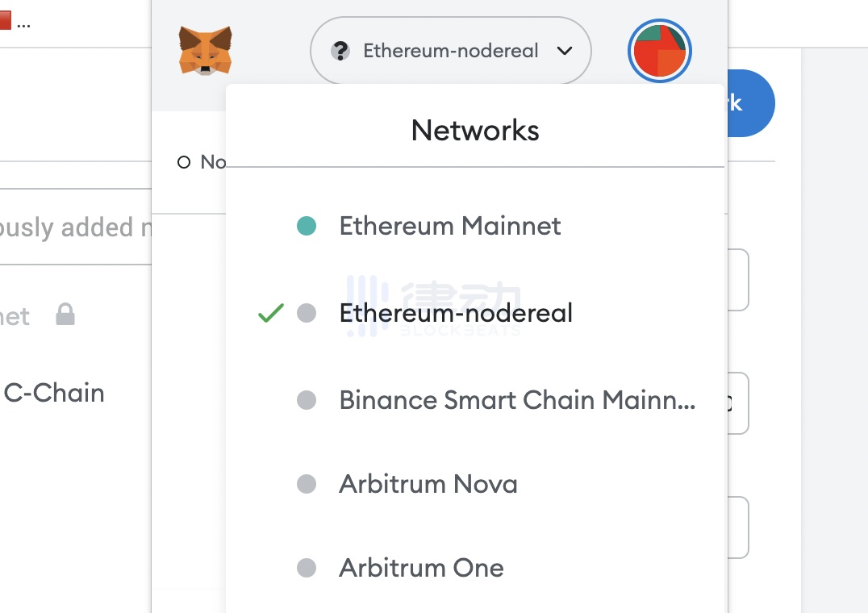Click the chevron arrow in the network selector
868x613 pixels.
tap(565, 51)
